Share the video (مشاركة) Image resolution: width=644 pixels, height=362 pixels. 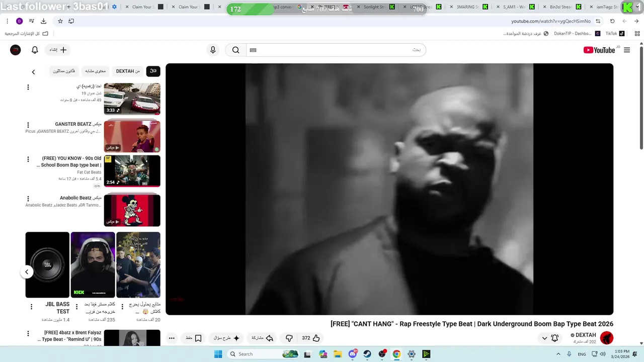(x=262, y=338)
